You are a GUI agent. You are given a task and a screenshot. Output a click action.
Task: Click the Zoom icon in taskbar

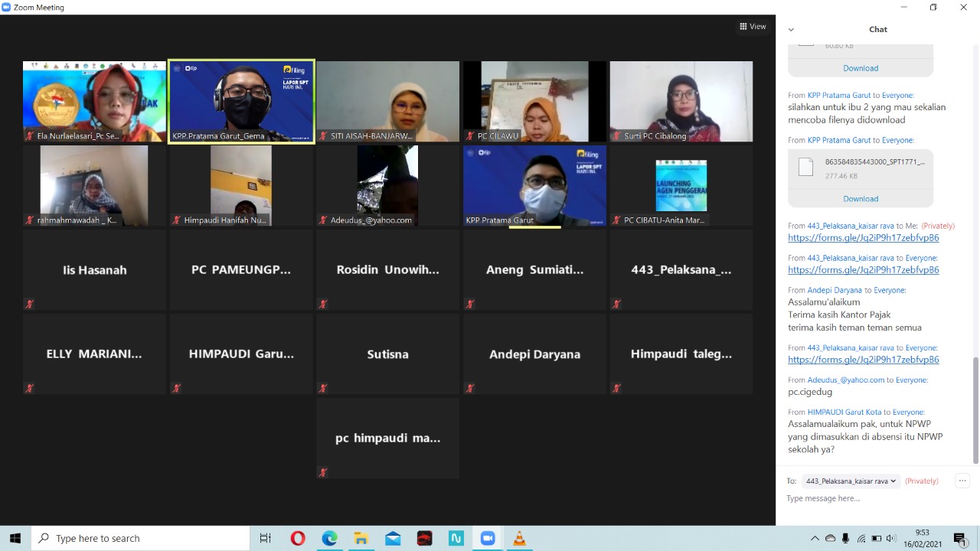(x=488, y=539)
